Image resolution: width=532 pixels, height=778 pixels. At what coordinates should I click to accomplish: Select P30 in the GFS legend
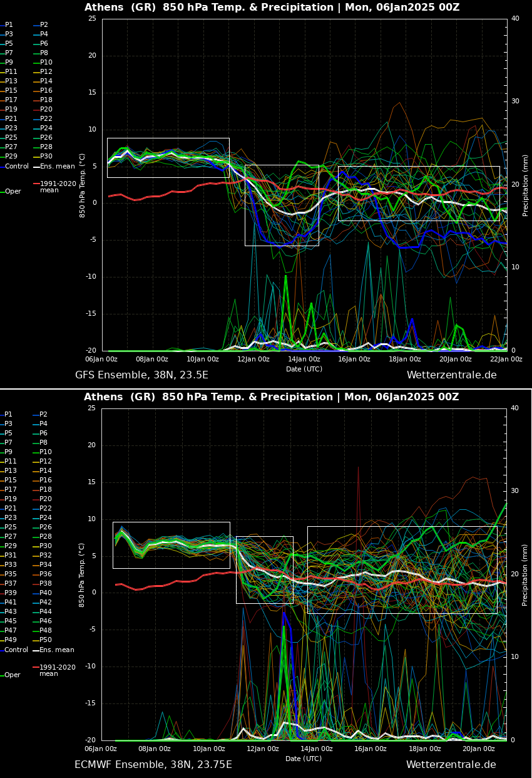[46, 157]
